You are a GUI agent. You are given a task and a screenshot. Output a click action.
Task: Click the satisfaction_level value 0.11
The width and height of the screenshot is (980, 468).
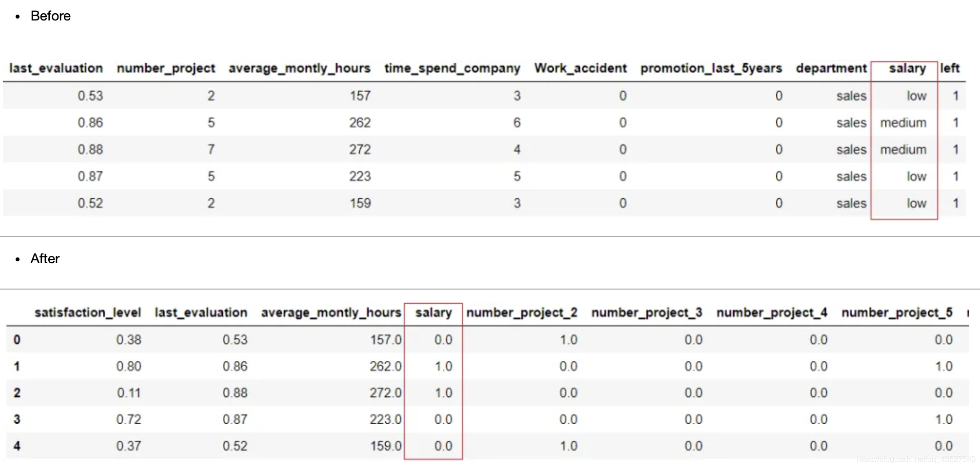[x=129, y=392]
